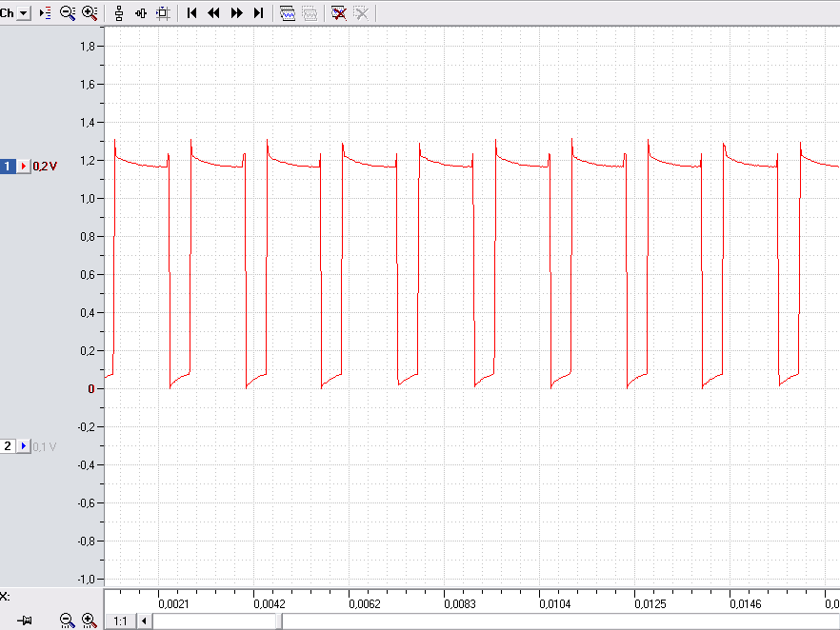Image resolution: width=840 pixels, height=630 pixels.
Task: Click the 0,0125 time axis label
Action: tap(650, 604)
